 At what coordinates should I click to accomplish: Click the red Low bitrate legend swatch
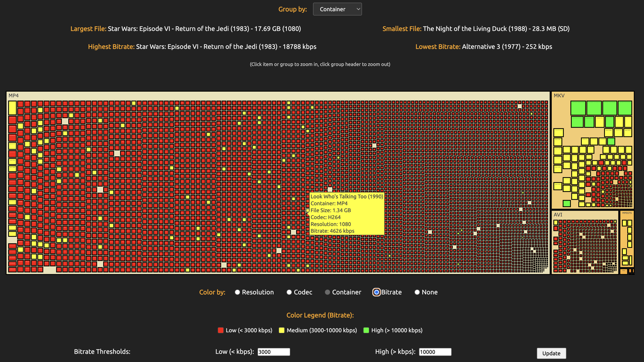click(x=221, y=330)
